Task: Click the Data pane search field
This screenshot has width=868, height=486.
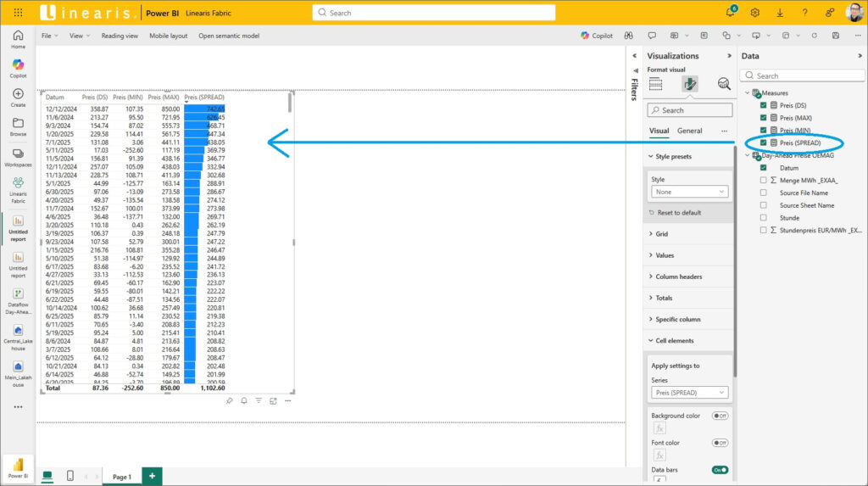Action: coord(805,75)
